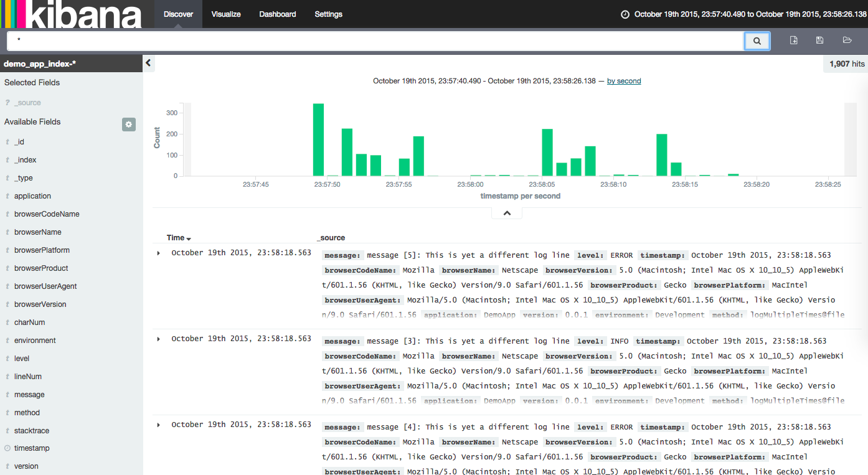The image size is (868, 475).
Task: Expand the message [5] log row
Action: [x=159, y=253]
